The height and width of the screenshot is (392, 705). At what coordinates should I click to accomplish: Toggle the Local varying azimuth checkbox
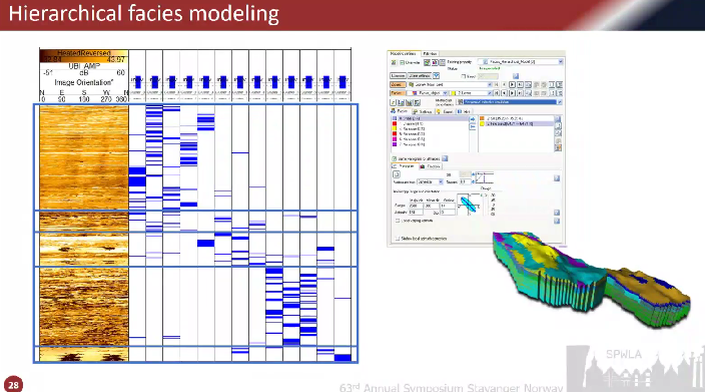pyautogui.click(x=397, y=220)
